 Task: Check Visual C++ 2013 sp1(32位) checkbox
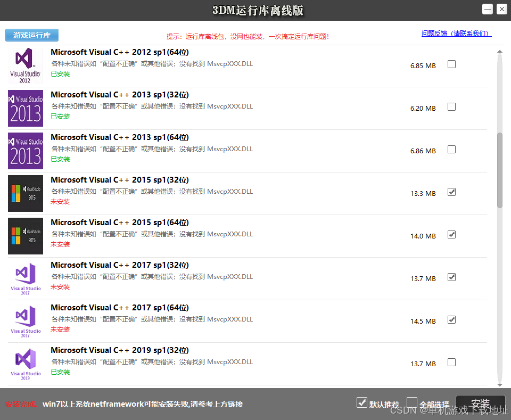(451, 107)
